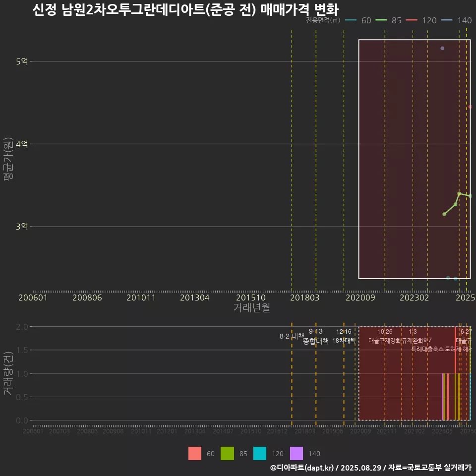Click '202405' on the volume chart date axis
The height and width of the screenshot is (476, 476).
click(x=442, y=431)
